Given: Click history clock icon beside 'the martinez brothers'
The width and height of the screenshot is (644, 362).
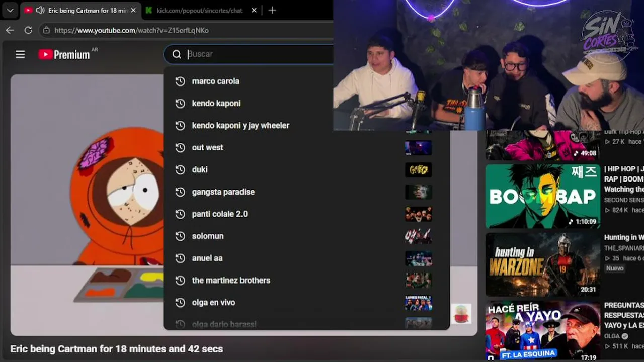Looking at the screenshot, I should click(180, 280).
